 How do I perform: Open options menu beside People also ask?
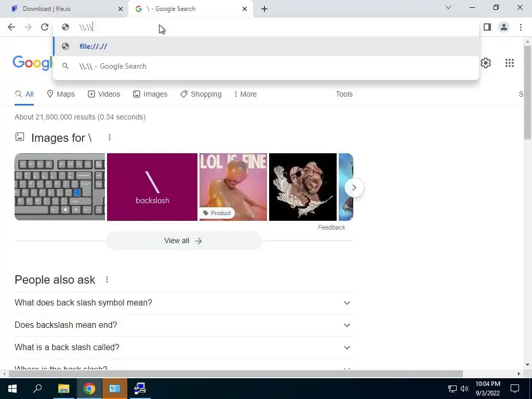(107, 280)
